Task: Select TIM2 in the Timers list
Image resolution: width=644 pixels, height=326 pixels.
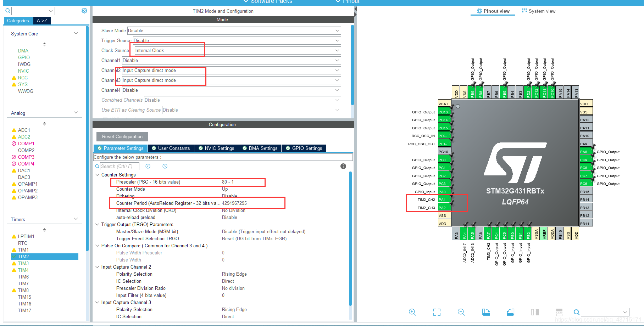Action: (x=45, y=257)
